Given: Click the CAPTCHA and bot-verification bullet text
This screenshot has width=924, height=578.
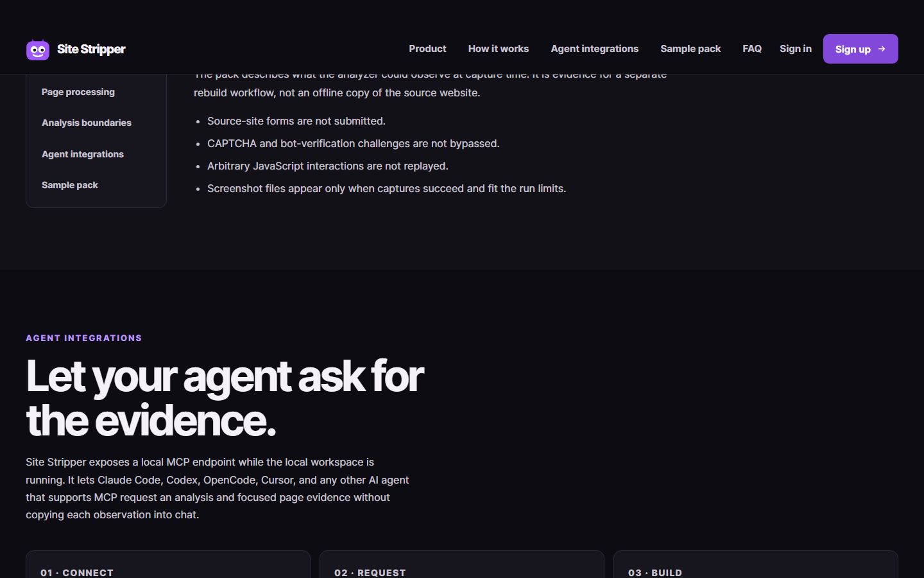Looking at the screenshot, I should click(x=354, y=143).
